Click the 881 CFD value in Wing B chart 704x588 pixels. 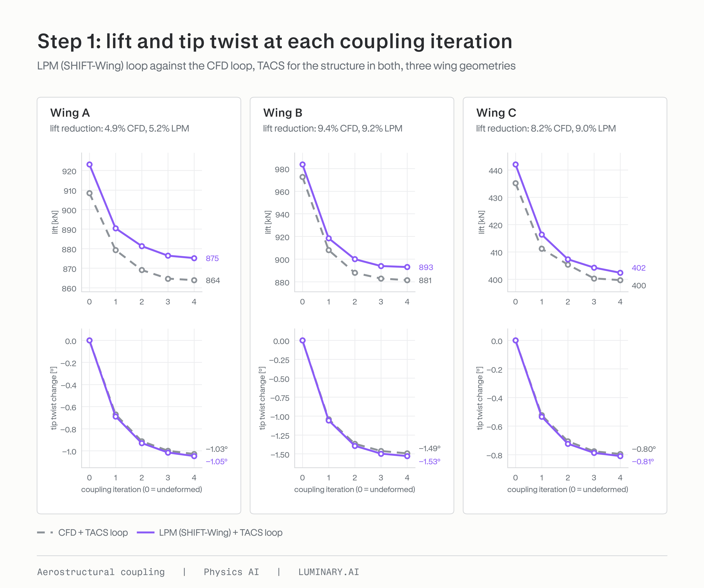tap(425, 280)
